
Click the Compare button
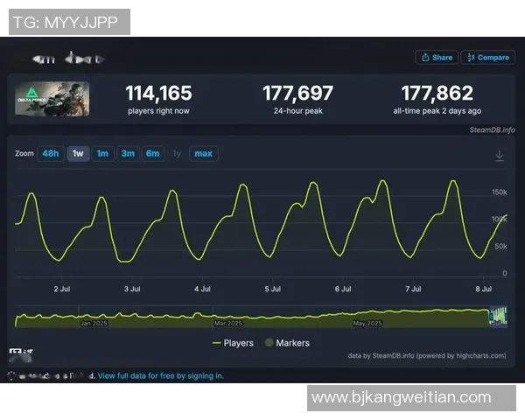487,58
